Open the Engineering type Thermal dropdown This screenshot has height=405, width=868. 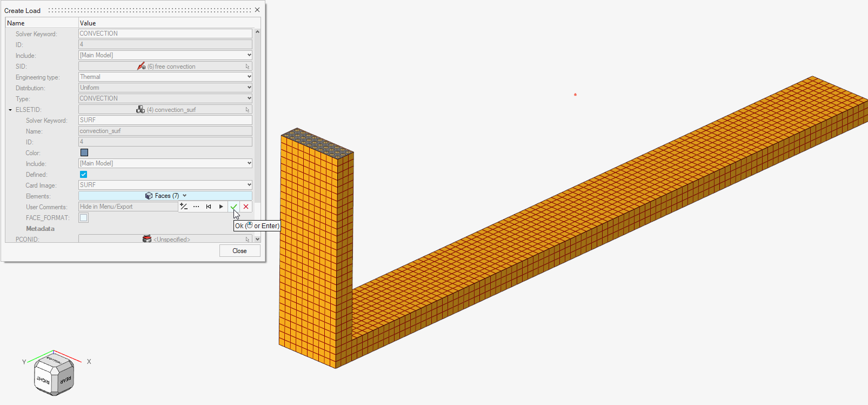coord(165,77)
